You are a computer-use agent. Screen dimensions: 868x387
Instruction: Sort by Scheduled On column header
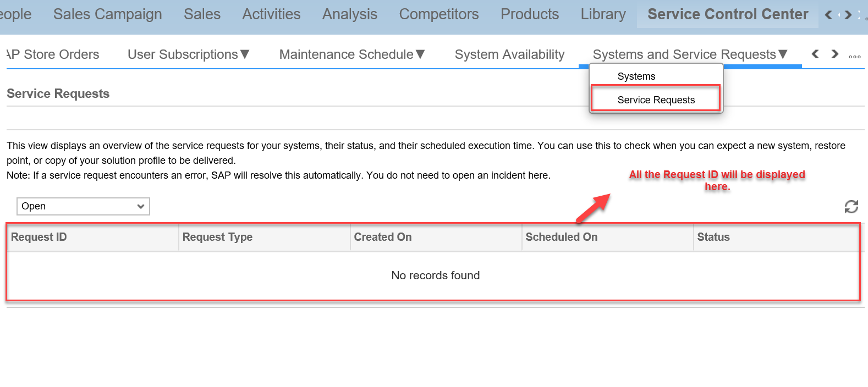pos(608,237)
